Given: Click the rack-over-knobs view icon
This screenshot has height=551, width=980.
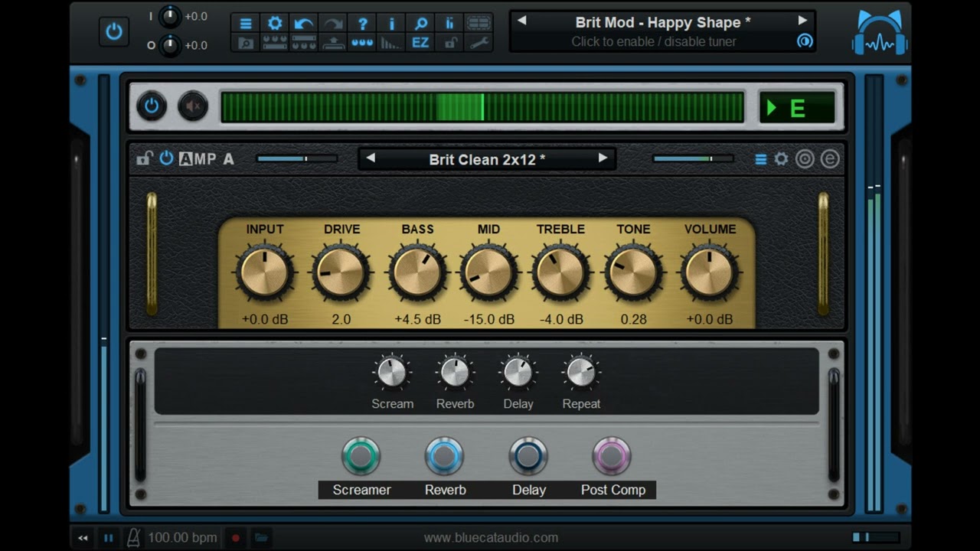Looking at the screenshot, I should click(x=304, y=43).
